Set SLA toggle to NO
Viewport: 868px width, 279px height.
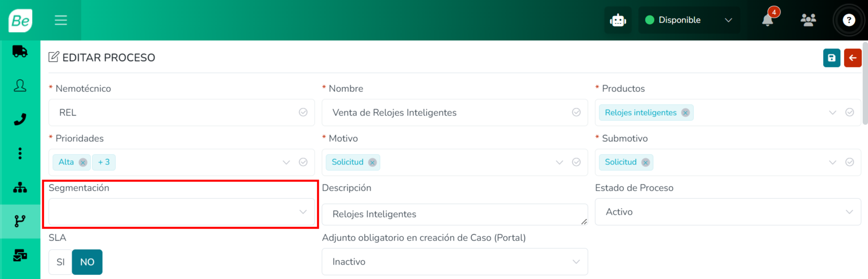[x=87, y=262]
